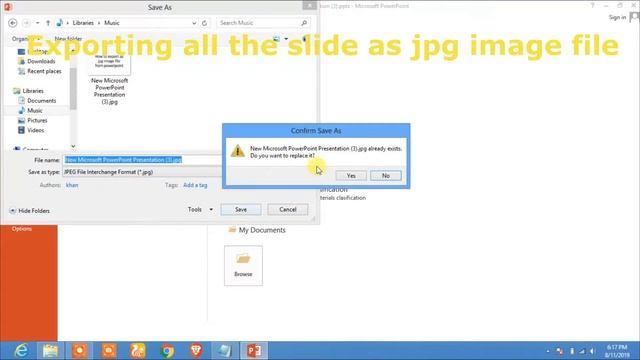Click the network icon in system tray
This screenshot has width=640, height=360.
[x=582, y=351]
